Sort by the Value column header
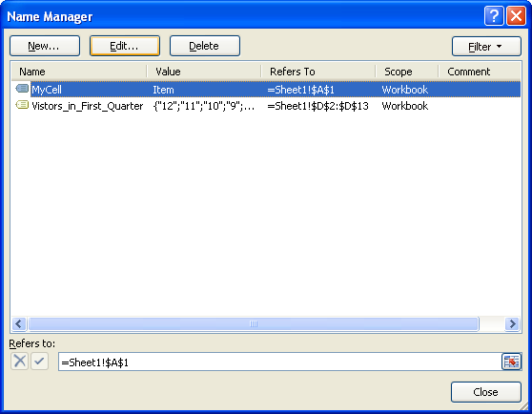The image size is (532, 414). (204, 72)
